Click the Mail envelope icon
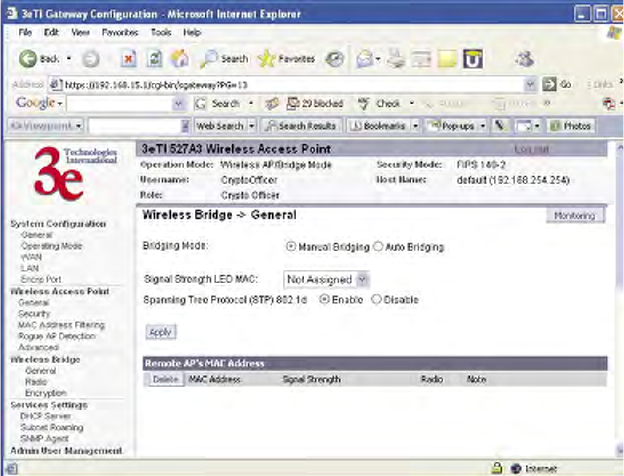The width and height of the screenshot is (624, 476). point(364,59)
